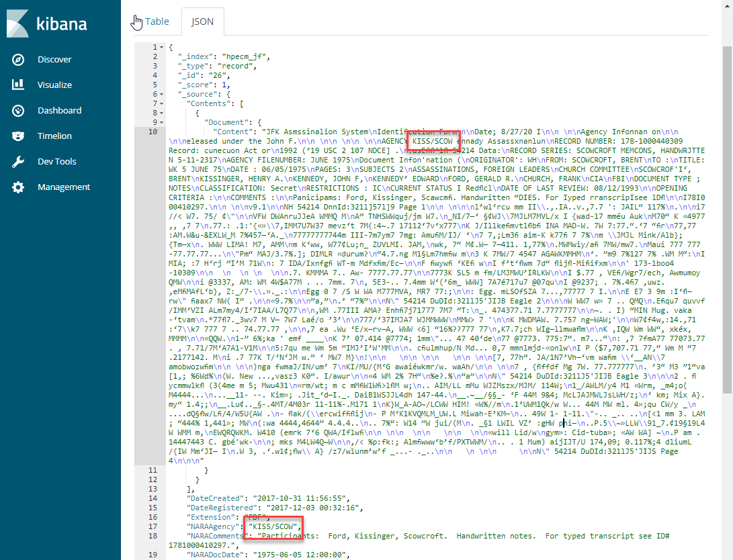Click the "_type": "record" line
The image size is (733, 560).
217,66
